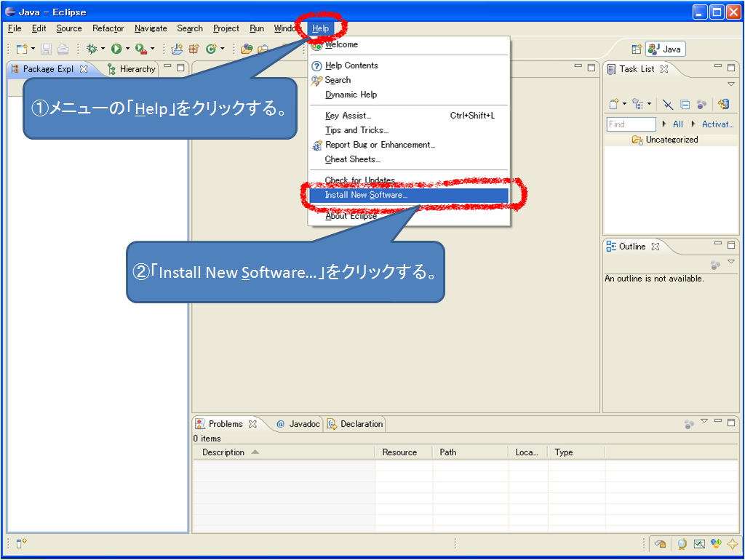Close the Outline view tab
Image resolution: width=745 pixels, height=560 pixels.
coord(656,247)
